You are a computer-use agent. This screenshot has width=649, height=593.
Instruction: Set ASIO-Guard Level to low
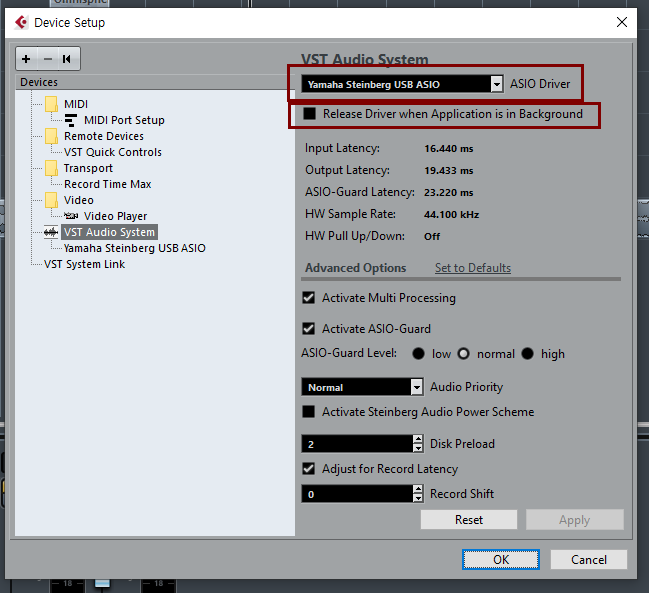[x=418, y=354]
